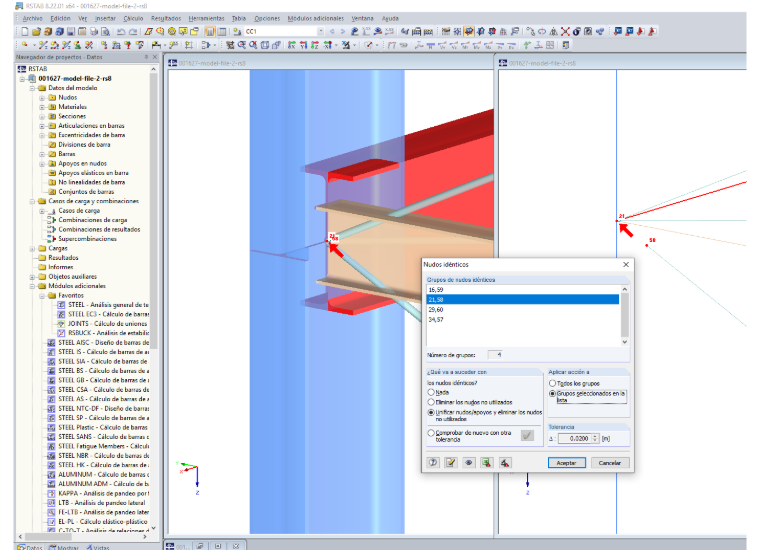Screen dimensions: 760x550
Task: Click the Excel export icon in the dialog
Action: 486,463
